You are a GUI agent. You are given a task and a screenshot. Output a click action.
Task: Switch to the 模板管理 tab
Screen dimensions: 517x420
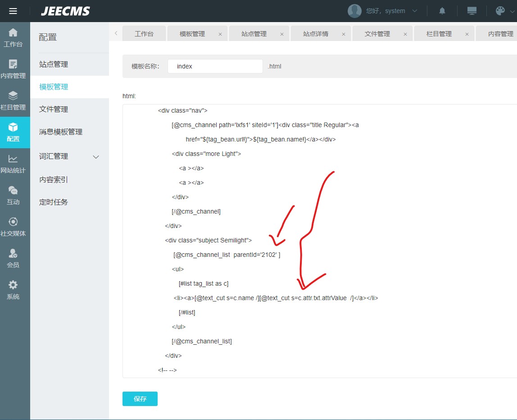coord(192,34)
